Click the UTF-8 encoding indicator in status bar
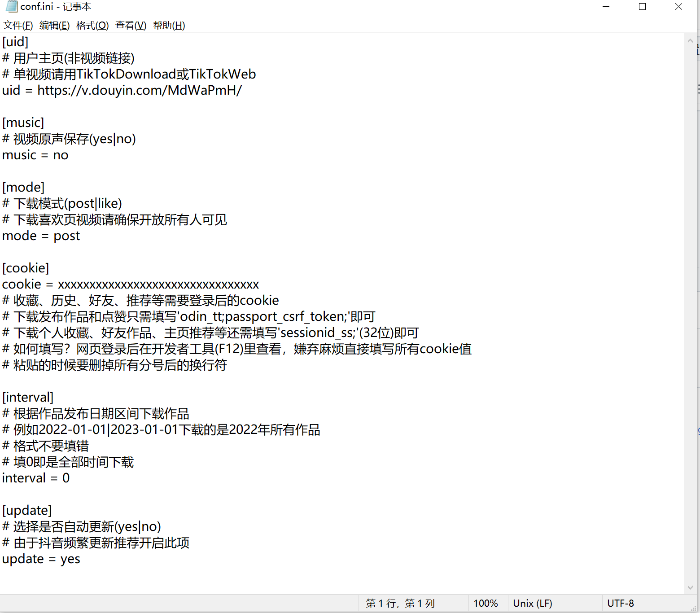This screenshot has width=700, height=613. (621, 603)
